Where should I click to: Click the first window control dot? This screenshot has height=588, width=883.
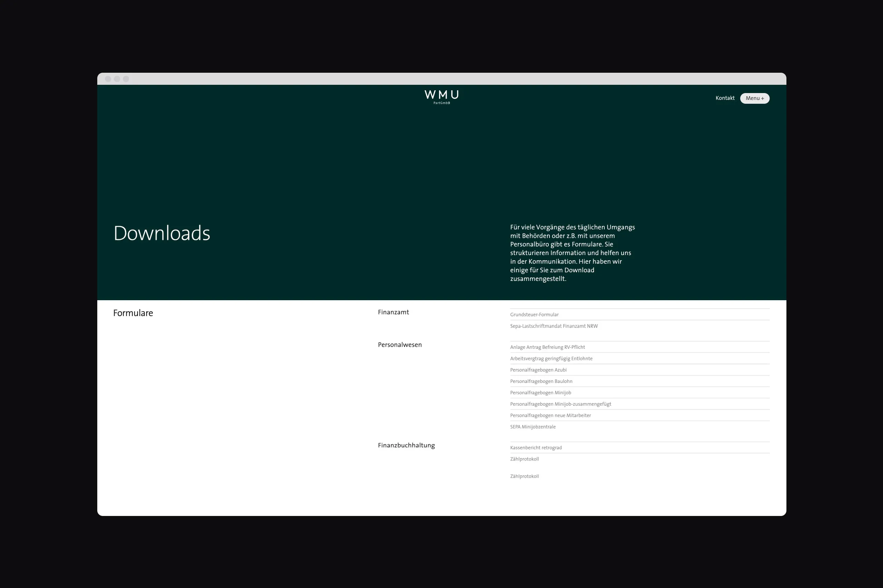coord(108,79)
